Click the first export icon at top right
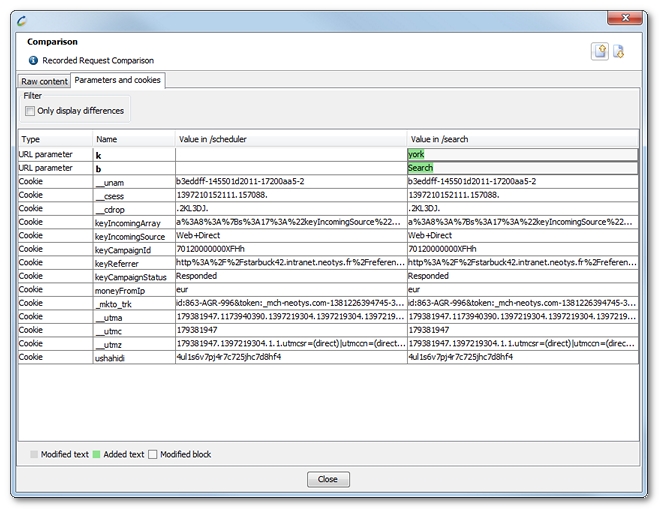This screenshot has width=659, height=509. [x=600, y=52]
